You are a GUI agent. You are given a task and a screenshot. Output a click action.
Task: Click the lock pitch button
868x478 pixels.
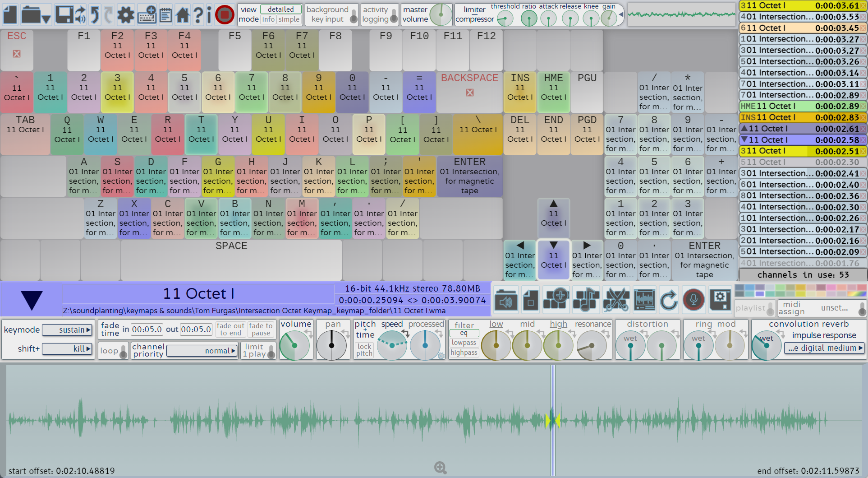pos(364,350)
